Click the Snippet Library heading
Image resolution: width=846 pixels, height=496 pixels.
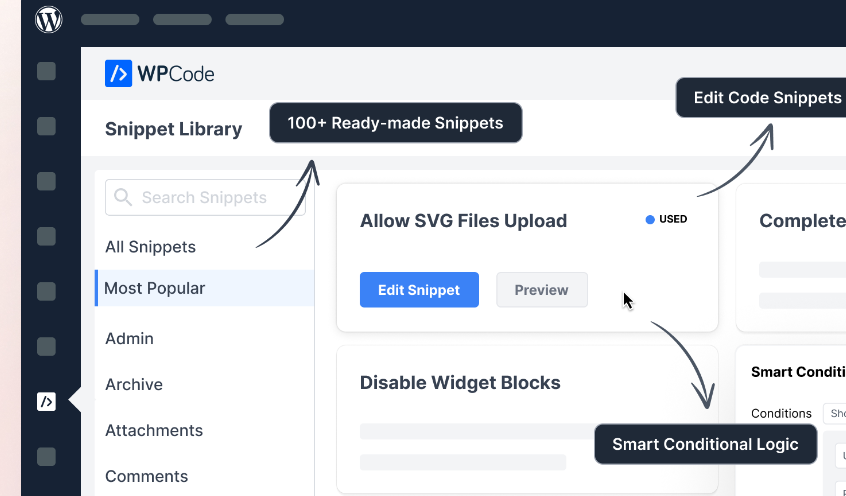[x=173, y=129]
